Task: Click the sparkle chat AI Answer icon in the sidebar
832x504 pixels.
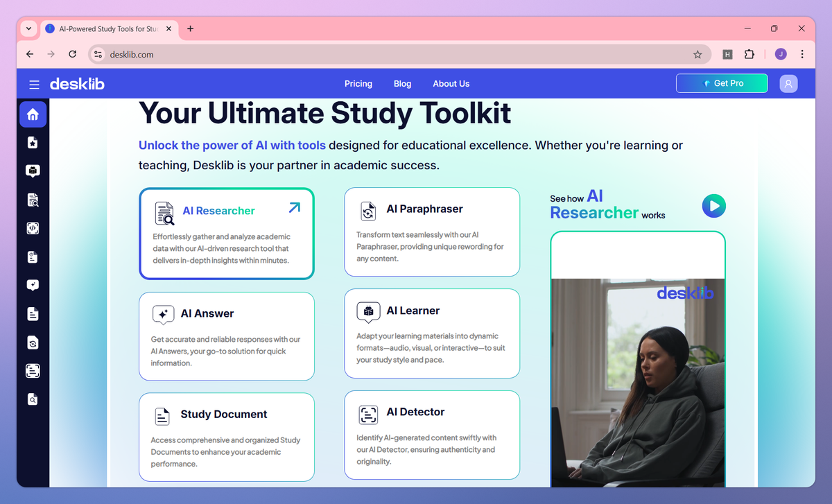Action: click(33, 285)
